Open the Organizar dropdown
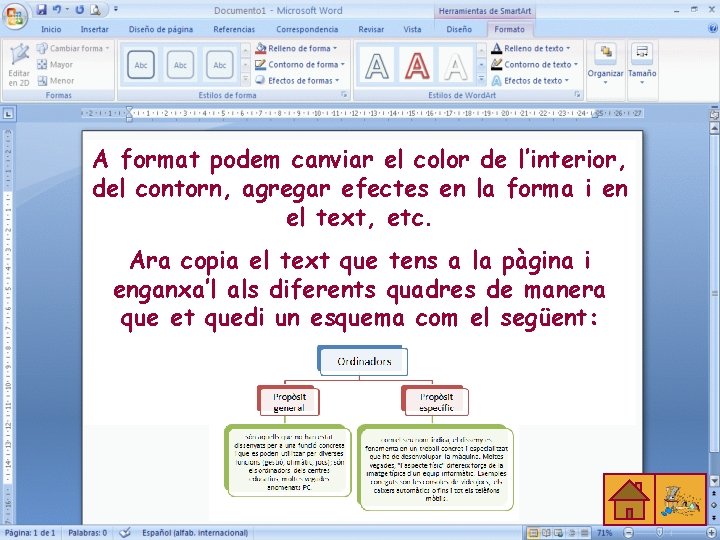Image resolution: width=720 pixels, height=540 pixels. click(x=605, y=64)
